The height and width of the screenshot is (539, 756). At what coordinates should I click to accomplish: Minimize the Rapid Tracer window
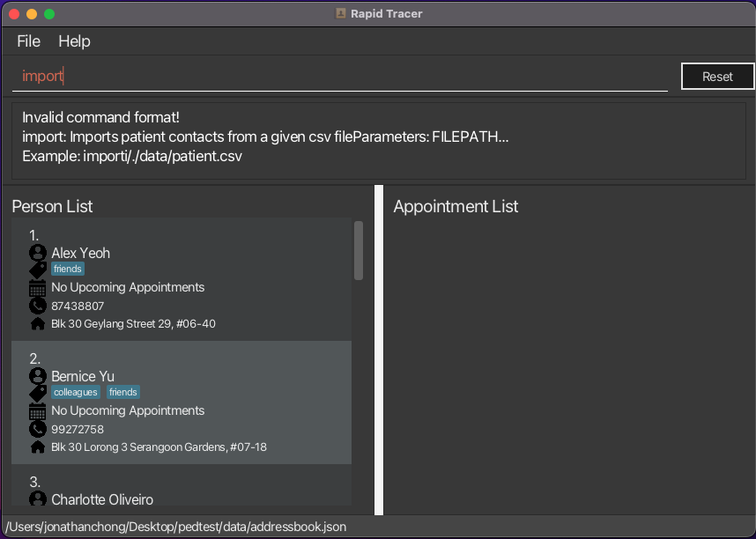click(x=32, y=14)
